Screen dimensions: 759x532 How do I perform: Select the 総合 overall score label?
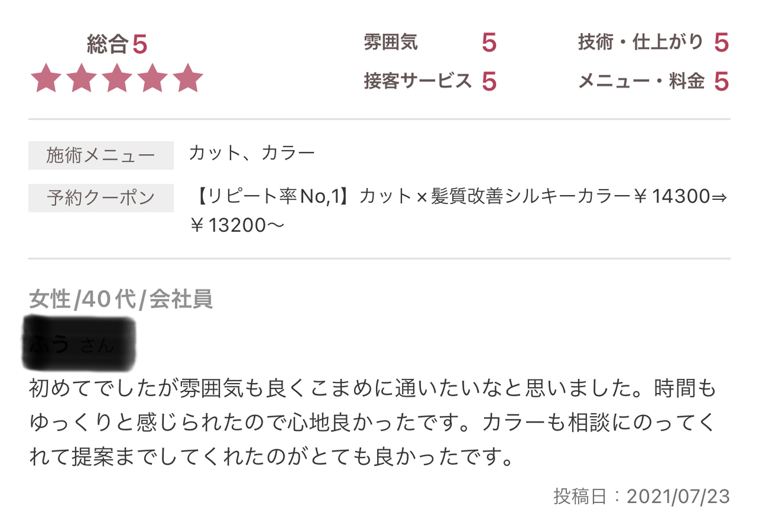tap(107, 44)
